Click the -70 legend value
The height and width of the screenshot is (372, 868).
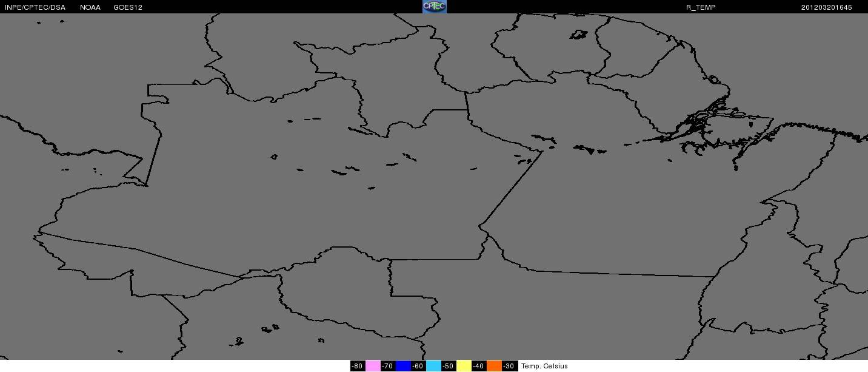click(x=388, y=366)
